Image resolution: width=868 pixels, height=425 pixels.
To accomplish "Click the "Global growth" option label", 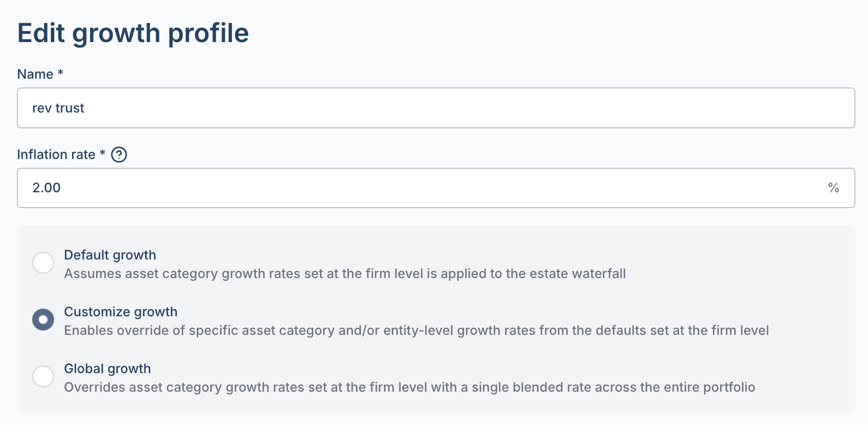I will tap(108, 369).
